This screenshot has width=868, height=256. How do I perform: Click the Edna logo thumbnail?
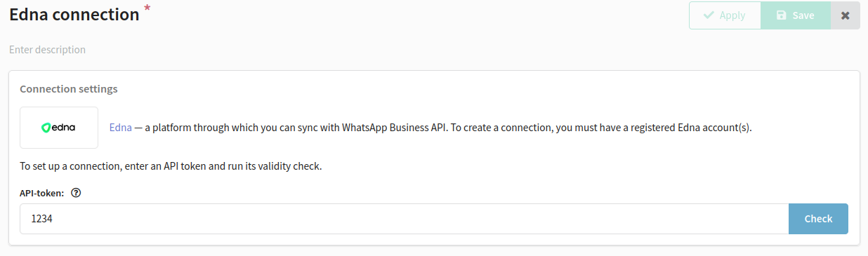point(59,128)
